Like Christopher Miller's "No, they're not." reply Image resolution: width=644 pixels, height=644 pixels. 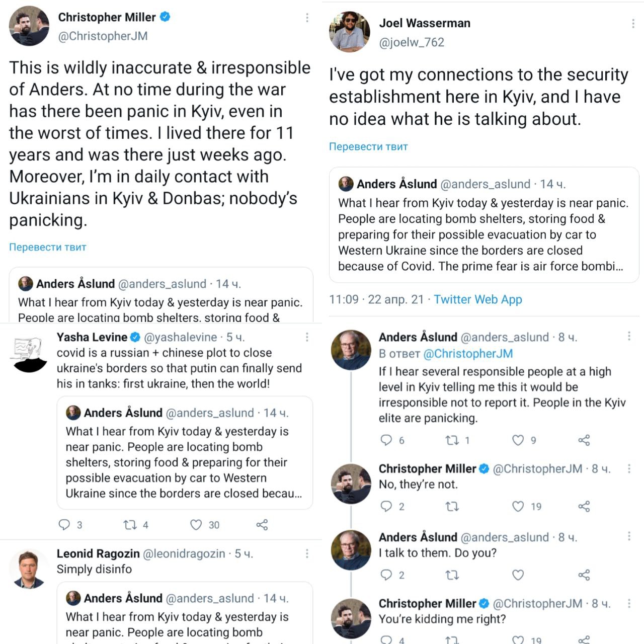pos(518,506)
